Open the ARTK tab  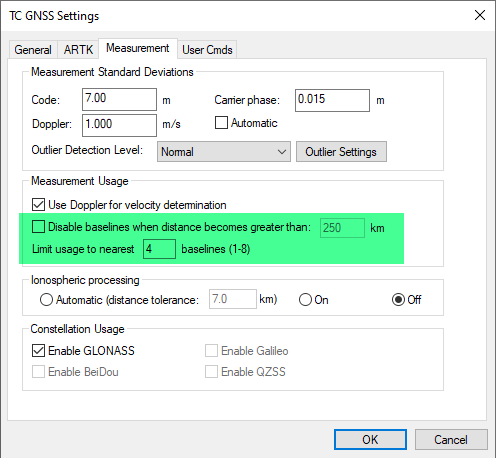click(78, 50)
